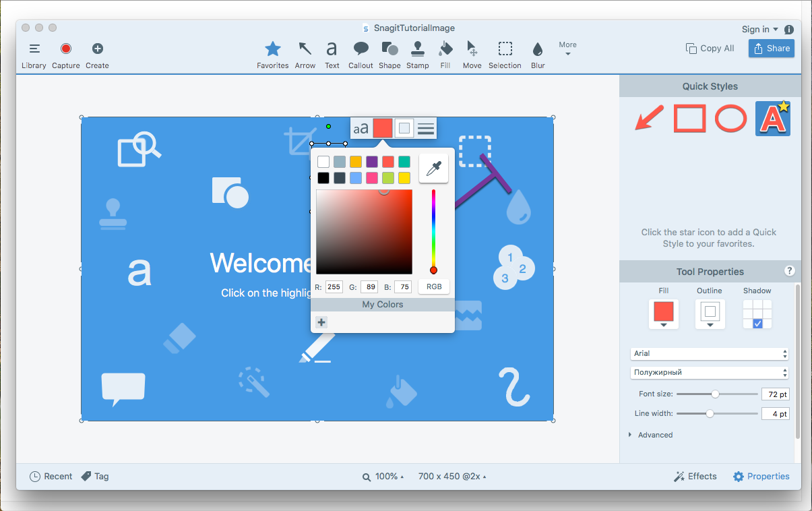This screenshot has width=812, height=511.
Task: Open the Recent captures tray
Action: [51, 476]
